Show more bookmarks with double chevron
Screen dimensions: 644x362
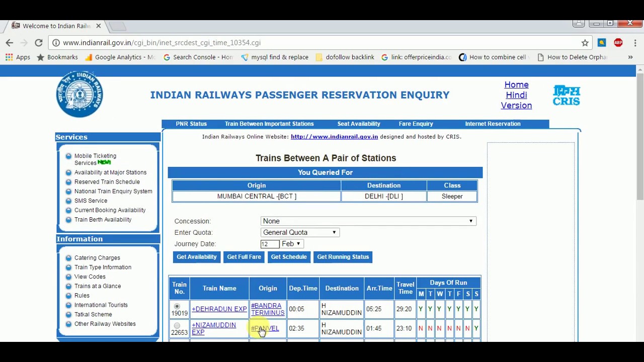pos(630,57)
